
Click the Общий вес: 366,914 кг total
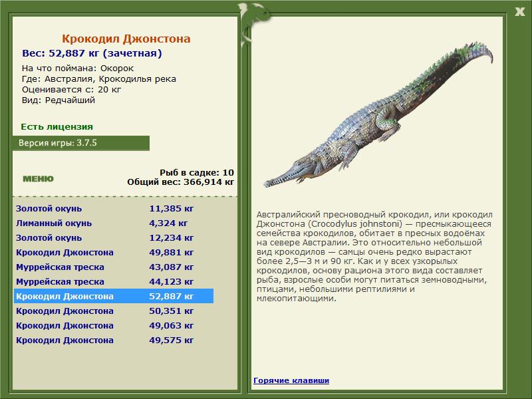point(180,182)
